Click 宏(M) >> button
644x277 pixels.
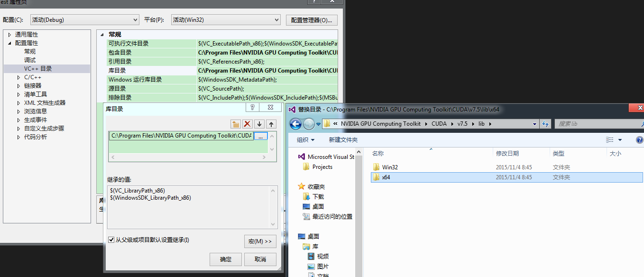click(260, 241)
